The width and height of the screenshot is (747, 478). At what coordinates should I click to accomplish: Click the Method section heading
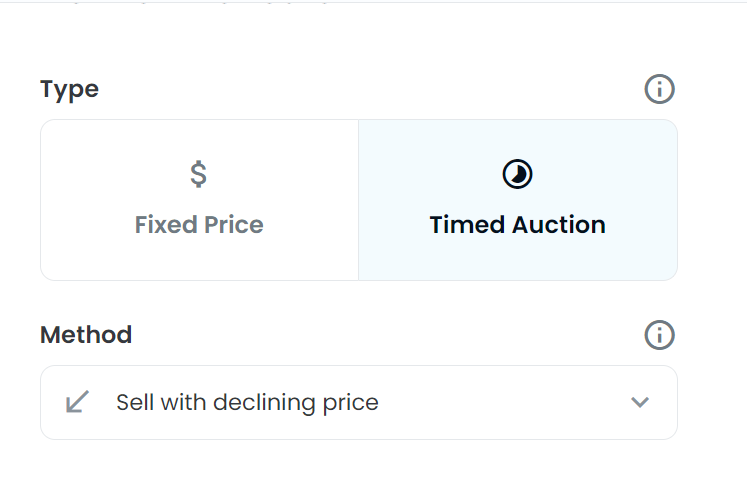coord(86,335)
